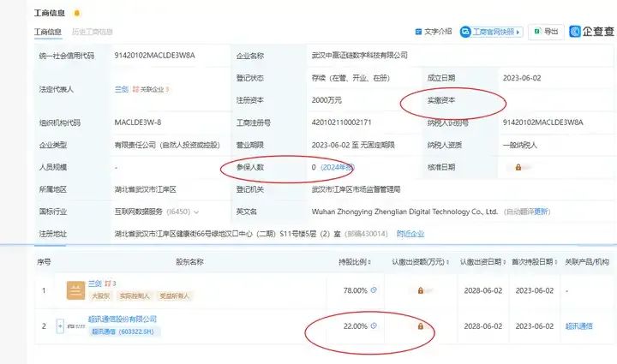
Task: Select 工商注册号 value 420102110002171
Action: (342, 122)
